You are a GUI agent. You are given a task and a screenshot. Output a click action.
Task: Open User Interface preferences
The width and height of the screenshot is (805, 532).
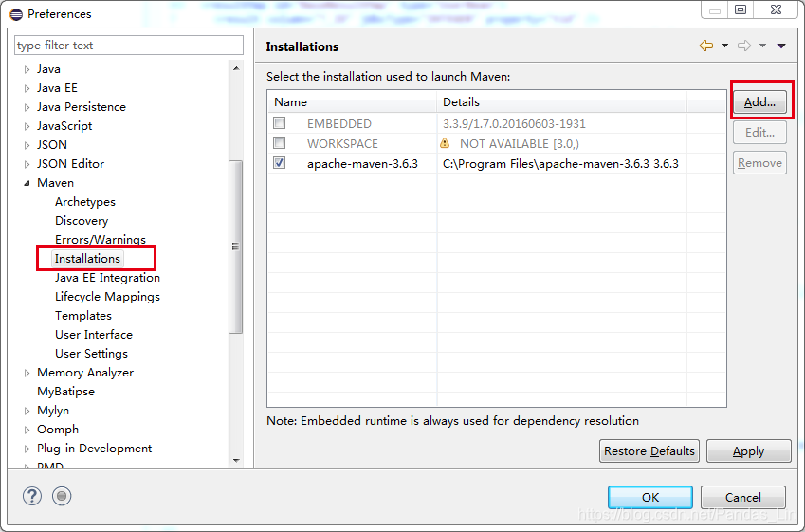coord(94,335)
